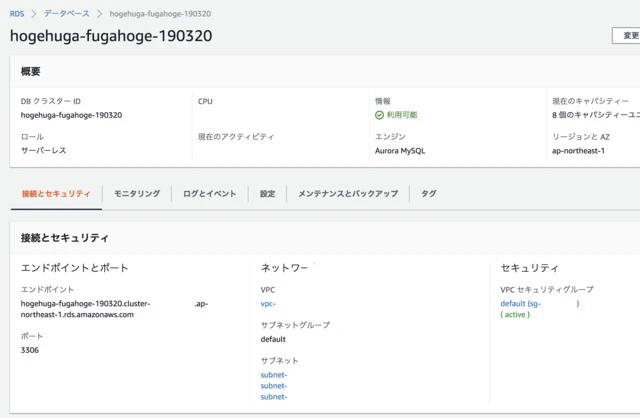Viewport: 640px width, 418px height.
Task: Click the 概要 section header
Action: tap(31, 71)
